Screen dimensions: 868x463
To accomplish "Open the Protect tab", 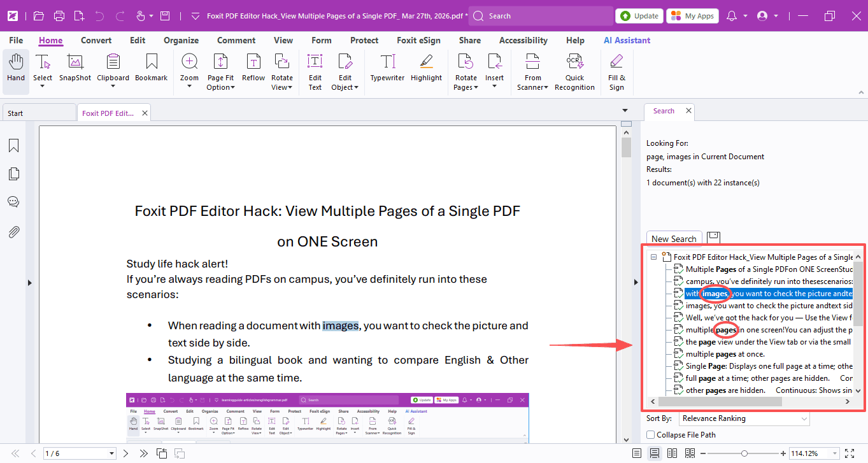I will coord(364,40).
